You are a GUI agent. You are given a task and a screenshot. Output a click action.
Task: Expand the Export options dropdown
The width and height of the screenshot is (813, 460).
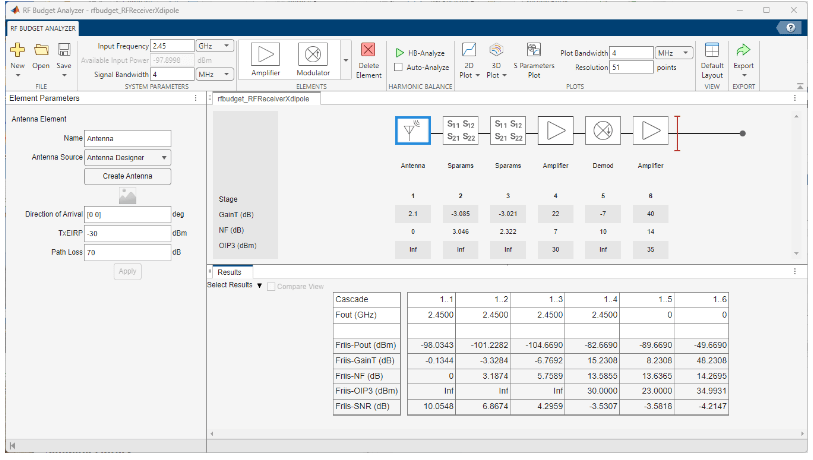point(743,76)
